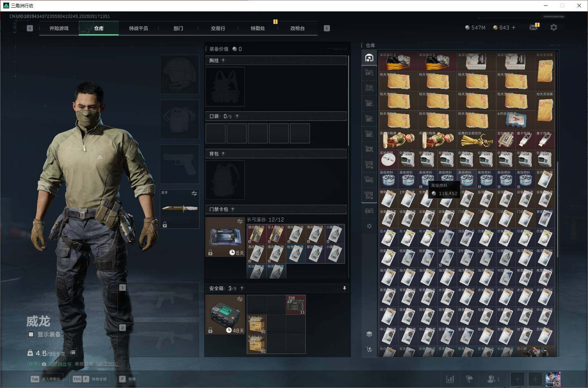Open game settings gear in top bar
The height and width of the screenshot is (388, 588).
click(553, 28)
